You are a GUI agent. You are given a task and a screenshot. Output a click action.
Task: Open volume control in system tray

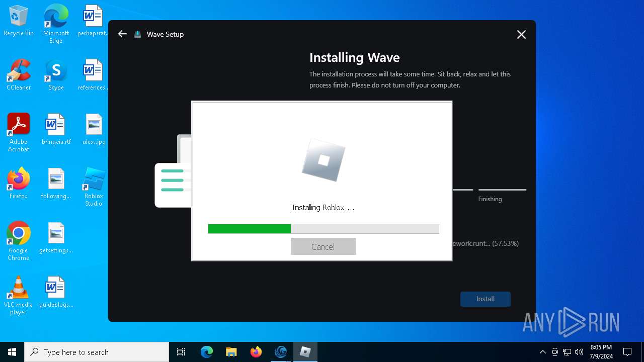click(x=579, y=352)
